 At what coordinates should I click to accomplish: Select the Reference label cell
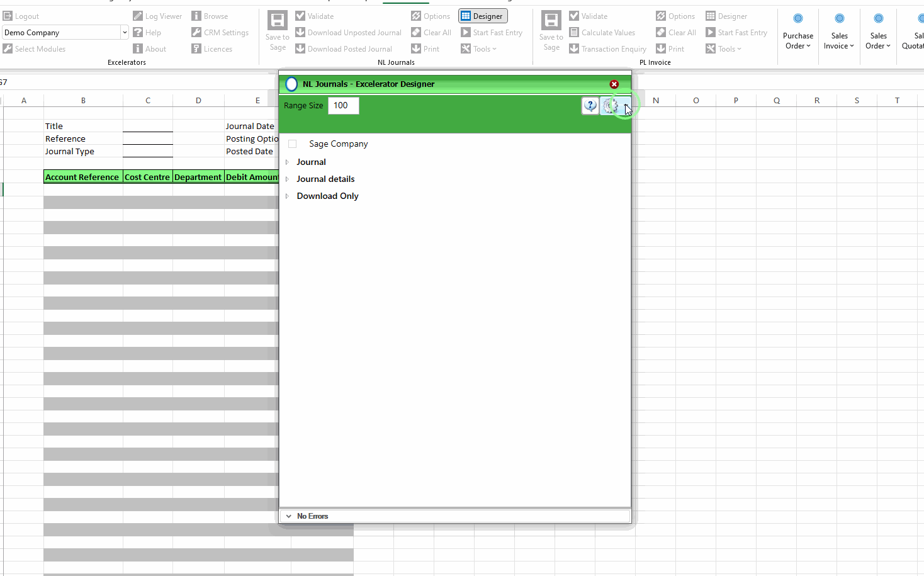(x=83, y=138)
